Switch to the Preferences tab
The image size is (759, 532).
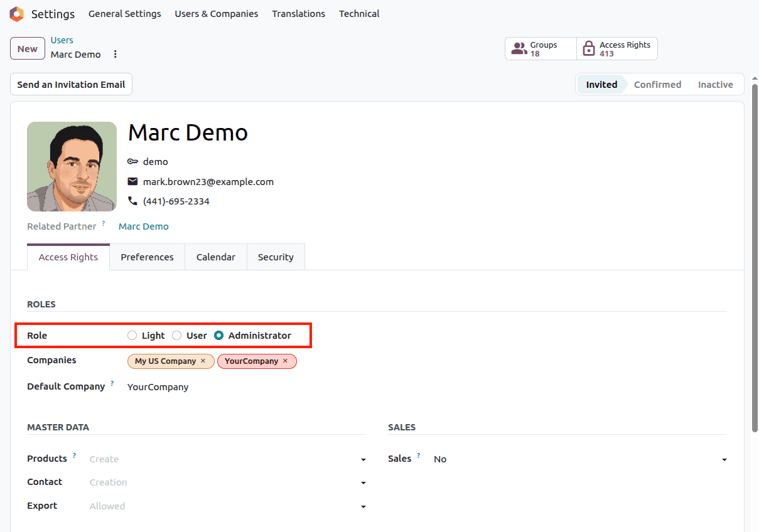click(147, 257)
